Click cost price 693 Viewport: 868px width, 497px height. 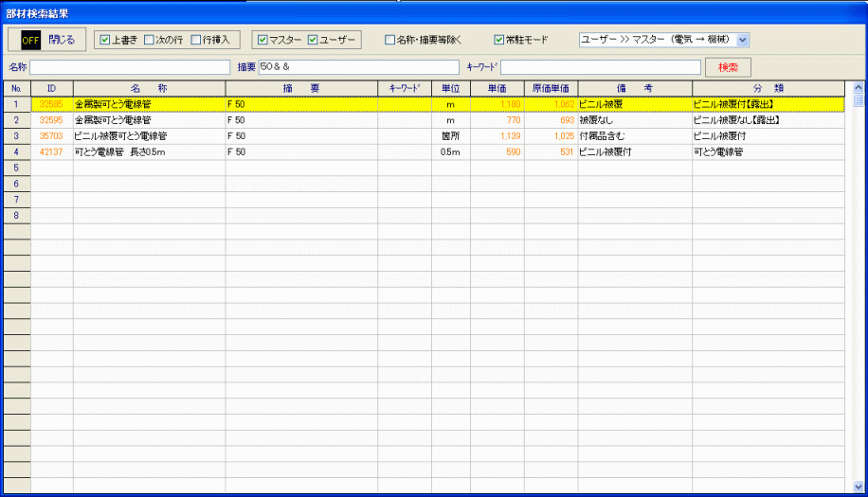(x=551, y=120)
